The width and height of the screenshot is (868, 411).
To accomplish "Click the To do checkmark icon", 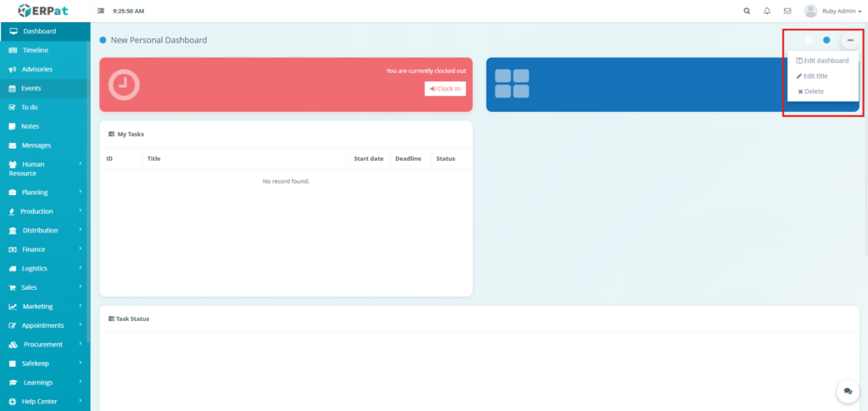I will 12,108.
